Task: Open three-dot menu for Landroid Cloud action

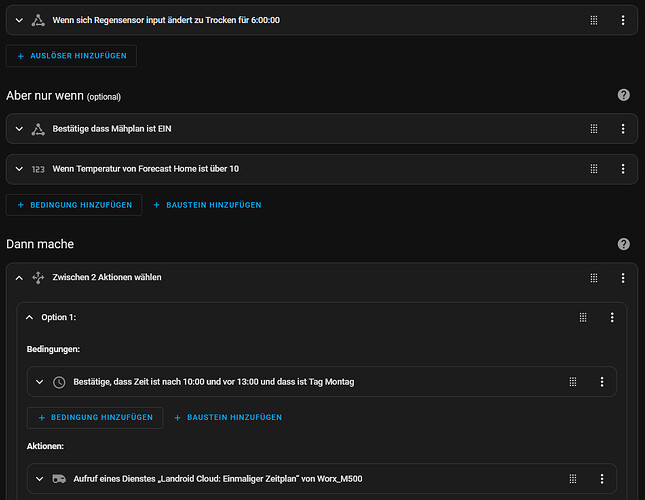Action: [x=602, y=479]
